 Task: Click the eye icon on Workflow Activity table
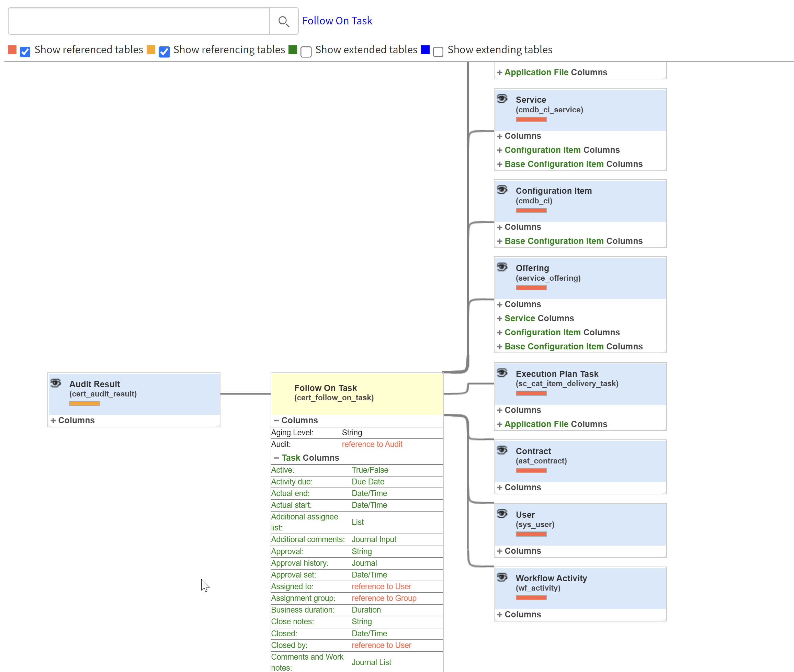502,577
